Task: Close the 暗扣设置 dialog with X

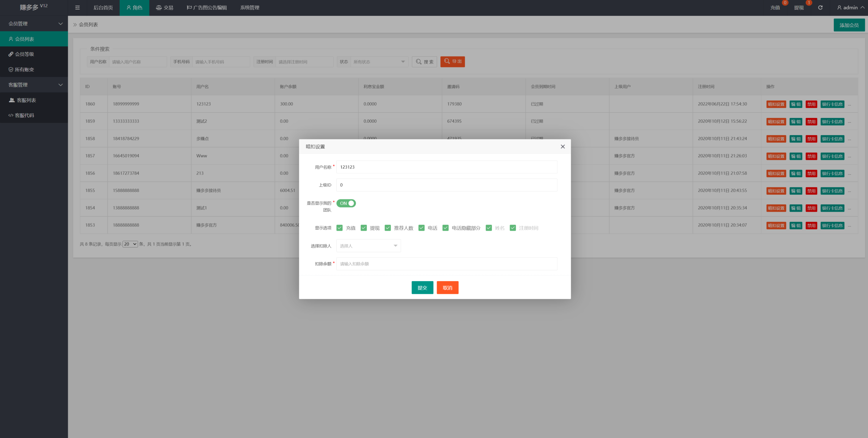Action: (x=563, y=147)
